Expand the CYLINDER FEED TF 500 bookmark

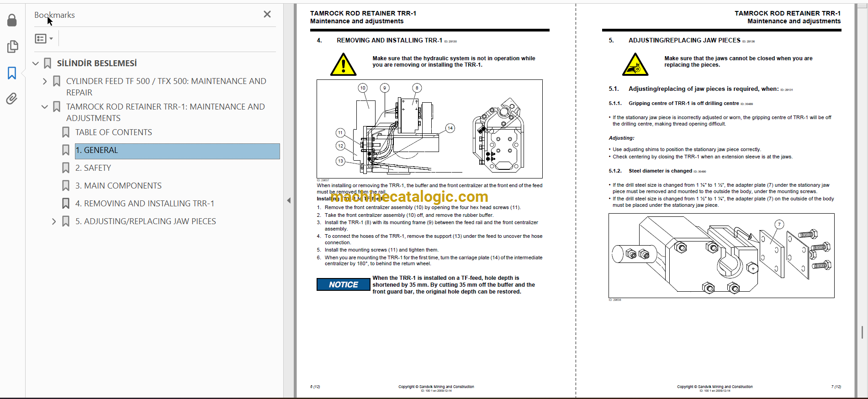pos(45,81)
